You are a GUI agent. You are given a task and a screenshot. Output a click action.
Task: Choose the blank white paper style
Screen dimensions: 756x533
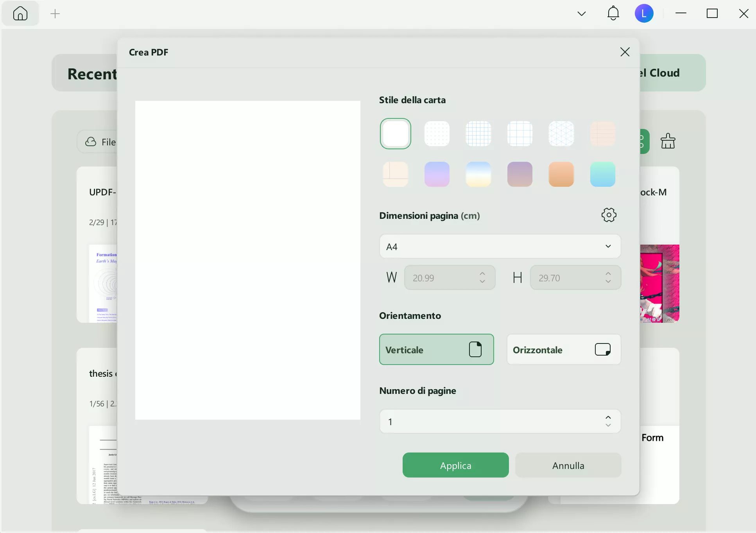point(395,134)
